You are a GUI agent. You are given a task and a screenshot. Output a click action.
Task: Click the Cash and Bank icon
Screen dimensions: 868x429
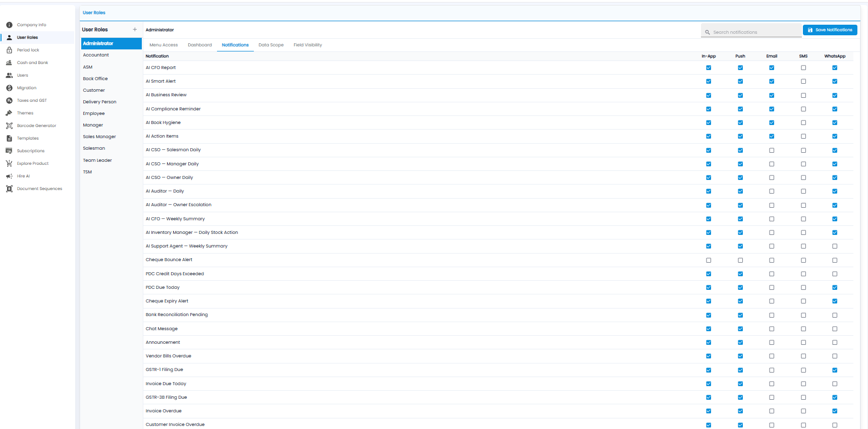[9, 63]
